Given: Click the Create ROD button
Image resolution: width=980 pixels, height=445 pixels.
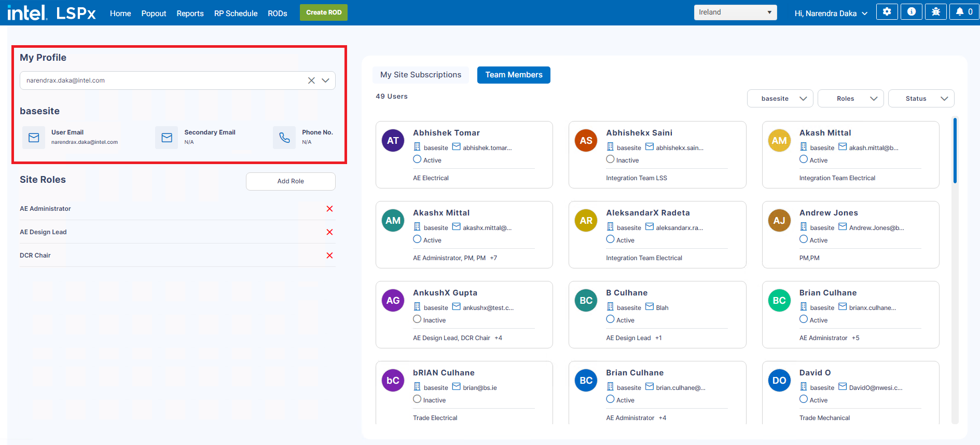Looking at the screenshot, I should click(x=324, y=12).
